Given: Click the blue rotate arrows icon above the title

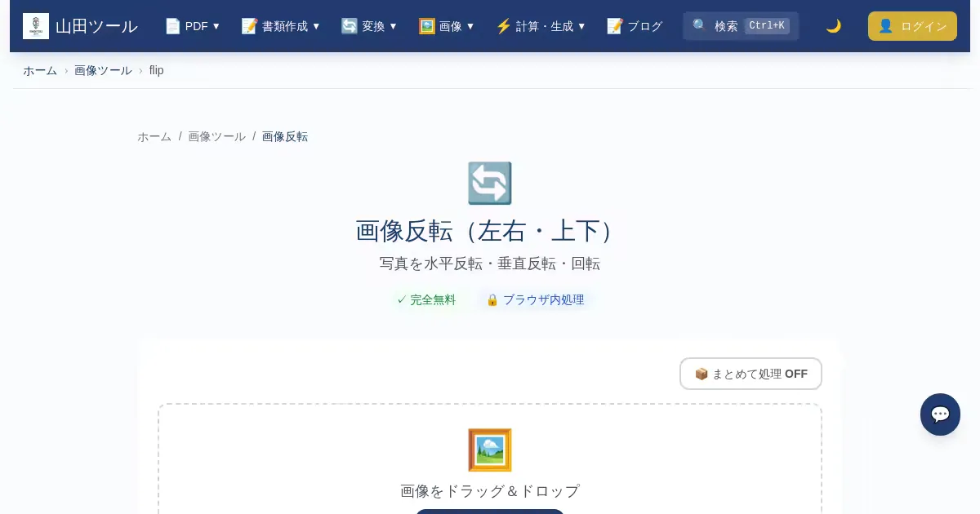Looking at the screenshot, I should (x=489, y=184).
